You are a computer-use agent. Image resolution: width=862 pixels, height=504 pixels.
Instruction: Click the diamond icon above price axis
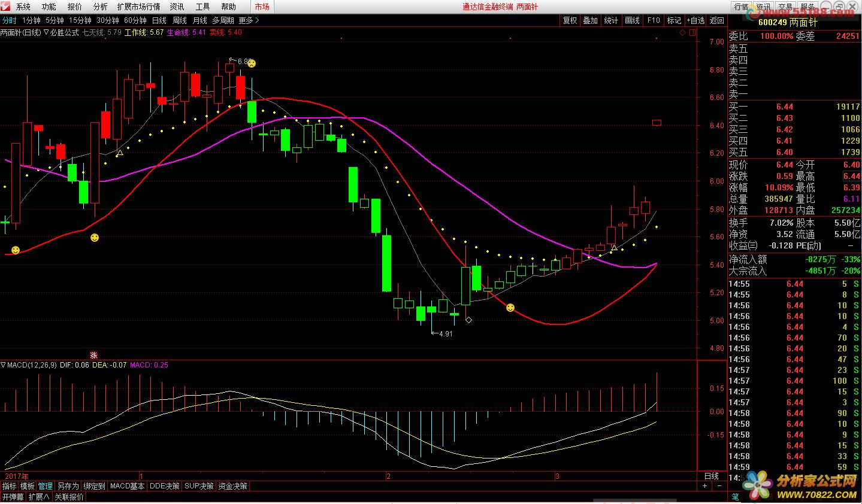coord(683,33)
